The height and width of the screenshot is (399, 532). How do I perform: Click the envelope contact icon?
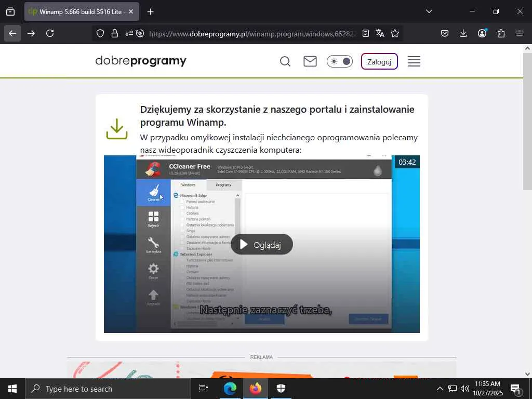coord(310,61)
